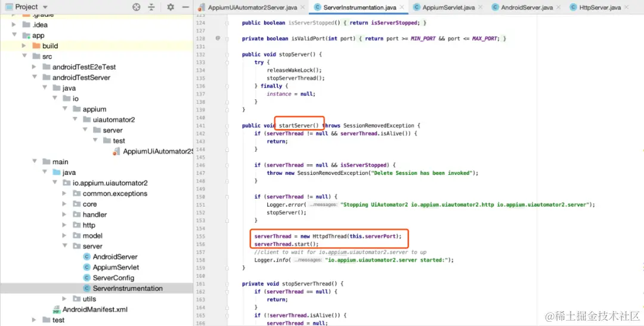
Task: Close the AppiumServlet.java tab
Action: pyautogui.click(x=480, y=7)
